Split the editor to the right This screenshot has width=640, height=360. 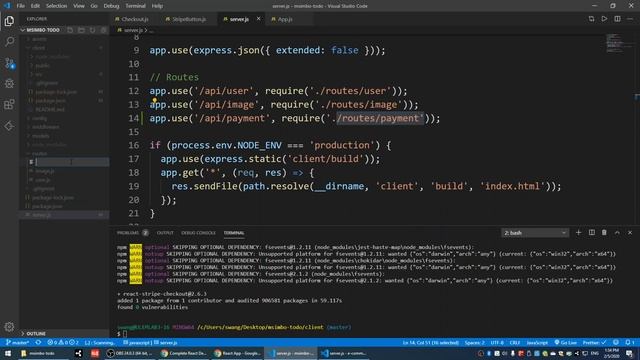(x=617, y=19)
